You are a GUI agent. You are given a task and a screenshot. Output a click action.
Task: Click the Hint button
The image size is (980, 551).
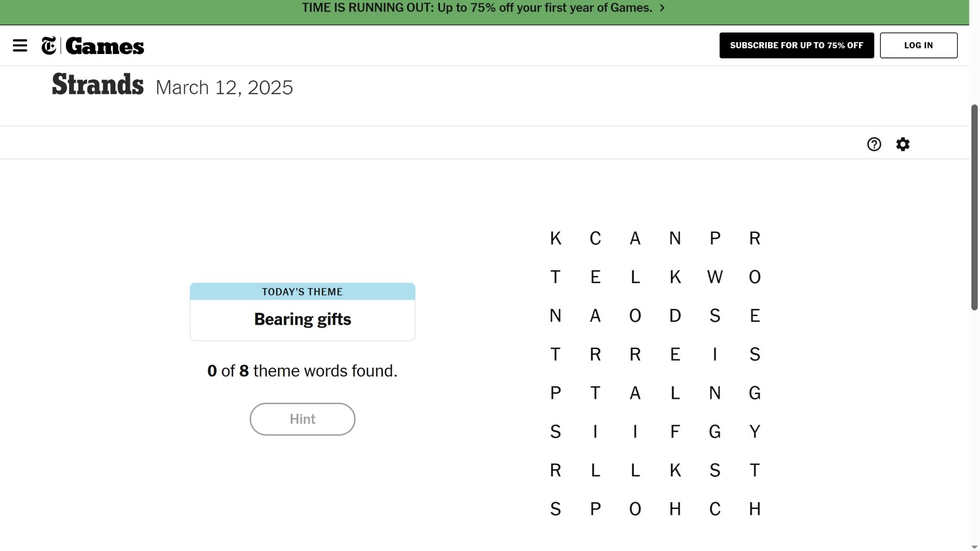point(302,419)
